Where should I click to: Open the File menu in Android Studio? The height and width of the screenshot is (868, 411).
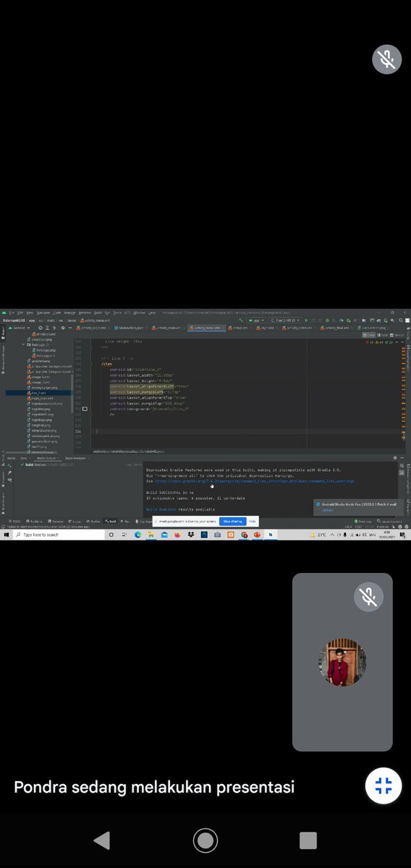[12, 312]
